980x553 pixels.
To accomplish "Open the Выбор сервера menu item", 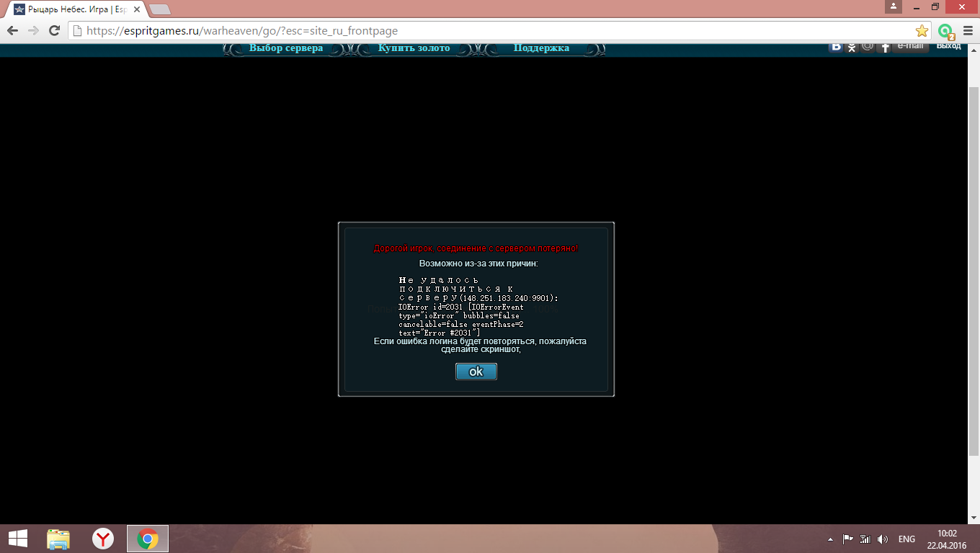I will 286,48.
